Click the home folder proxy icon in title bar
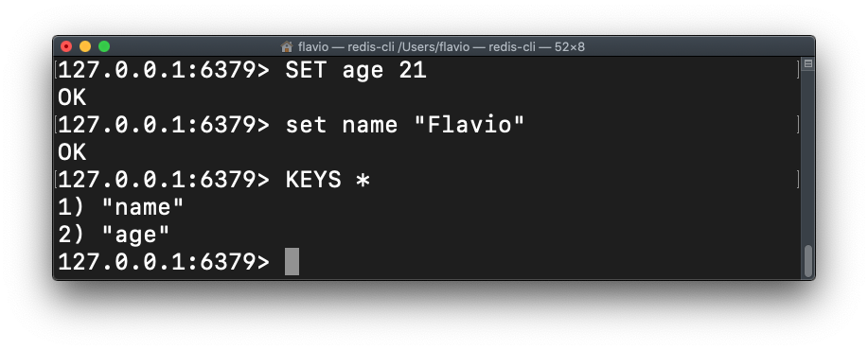The width and height of the screenshot is (868, 350). click(x=287, y=46)
